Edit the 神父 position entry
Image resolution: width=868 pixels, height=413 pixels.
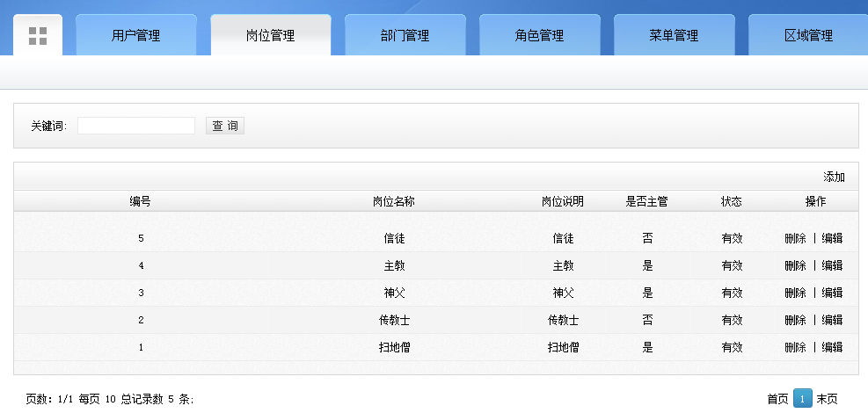click(x=832, y=293)
